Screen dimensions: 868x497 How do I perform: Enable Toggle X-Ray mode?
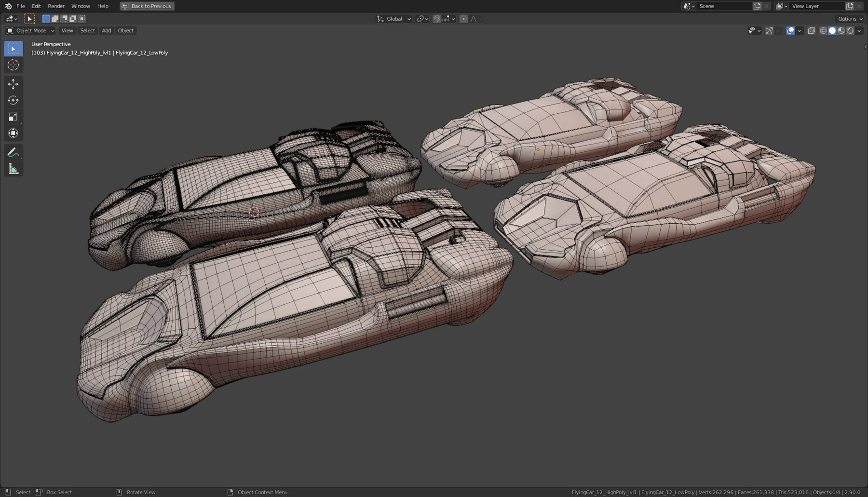[812, 30]
